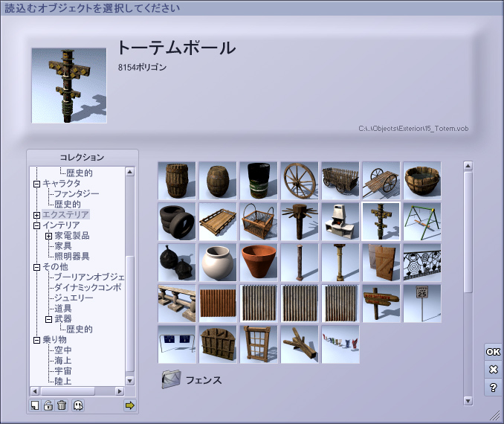This screenshot has width=504, height=424.
Task: Select the black oil drum thumbnail
Action: point(259,181)
